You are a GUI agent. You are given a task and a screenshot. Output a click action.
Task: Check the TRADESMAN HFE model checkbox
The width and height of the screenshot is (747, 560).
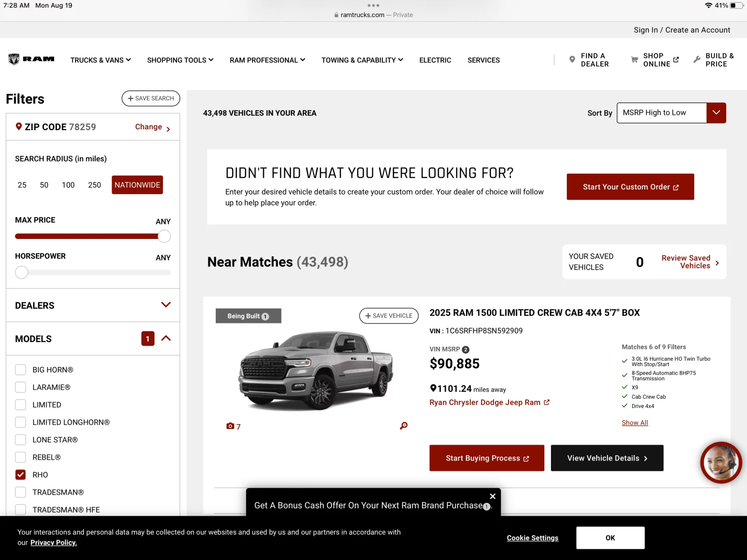[21, 510]
